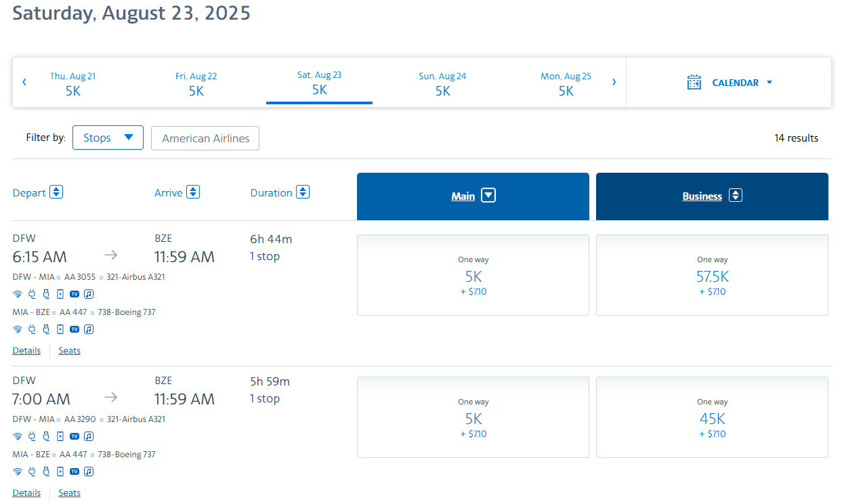This screenshot has height=504, width=844.
Task: Toggle the Duration sort control
Action: click(303, 192)
